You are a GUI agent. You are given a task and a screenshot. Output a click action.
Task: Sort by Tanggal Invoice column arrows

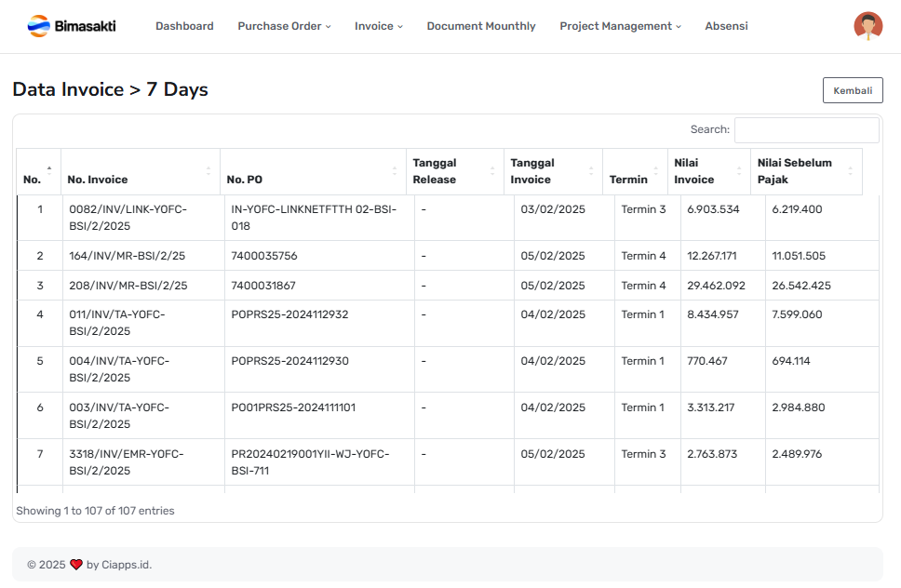[x=591, y=172]
